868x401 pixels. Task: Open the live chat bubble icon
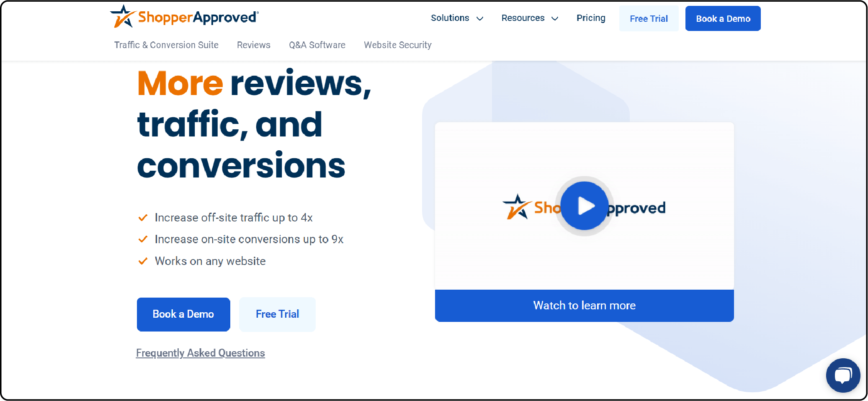[843, 375]
